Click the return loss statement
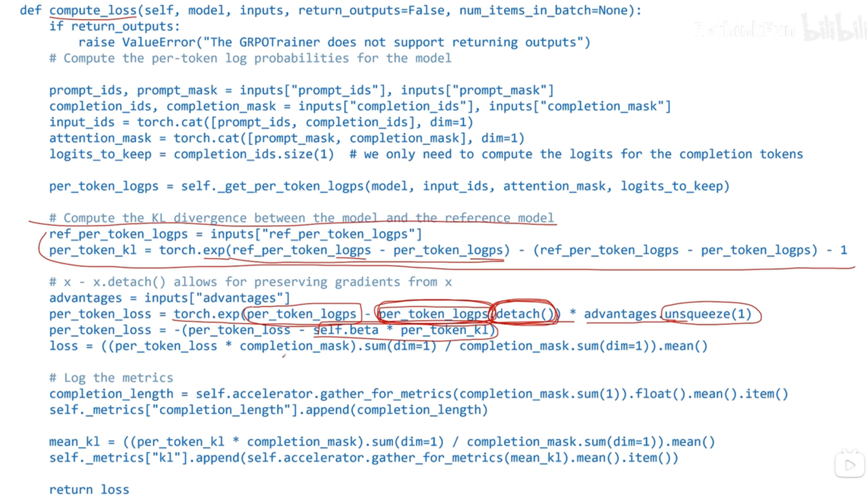 89,489
